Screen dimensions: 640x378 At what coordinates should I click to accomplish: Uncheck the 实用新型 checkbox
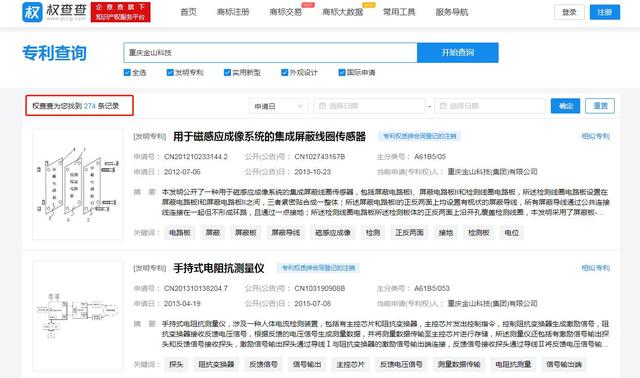point(227,72)
